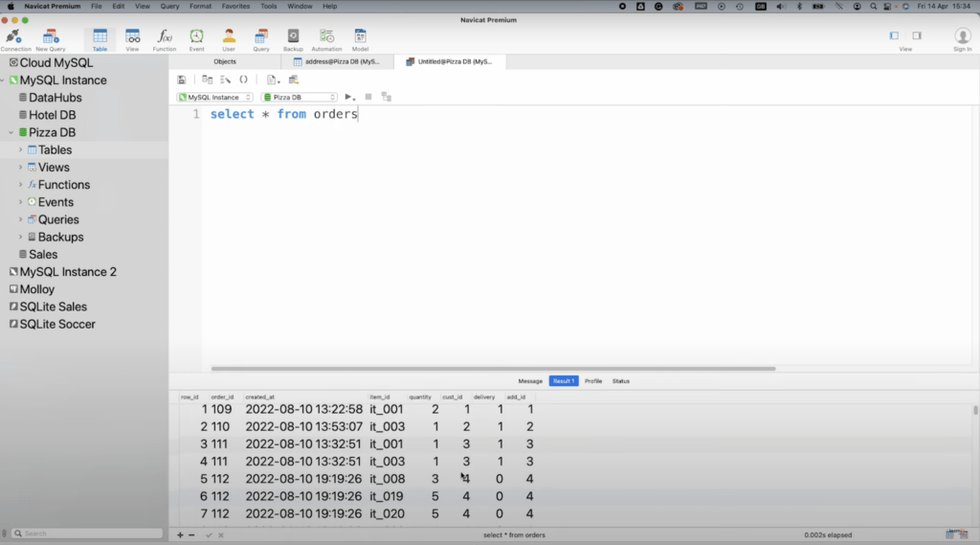Collapse the Pizza DB tree node

click(x=11, y=133)
